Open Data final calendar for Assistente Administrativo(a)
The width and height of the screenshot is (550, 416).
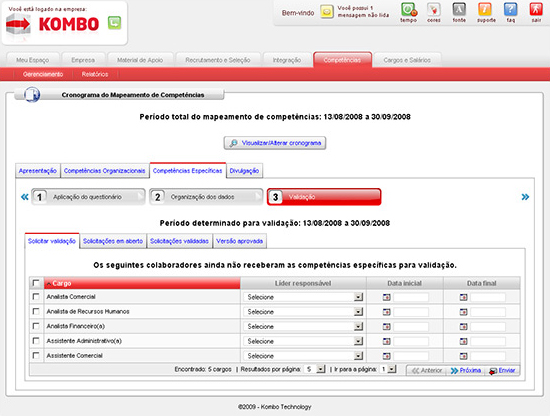(x=463, y=341)
